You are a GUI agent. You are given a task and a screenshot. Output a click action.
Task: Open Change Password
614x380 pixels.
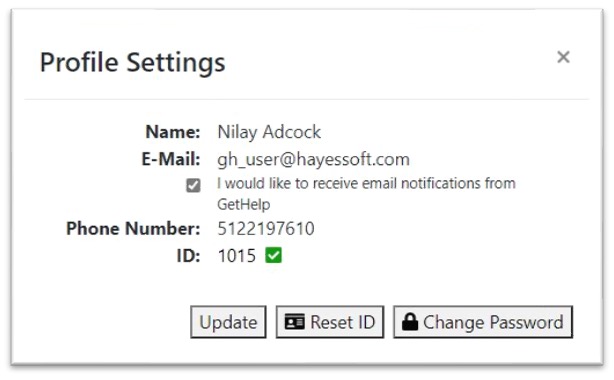tap(483, 322)
